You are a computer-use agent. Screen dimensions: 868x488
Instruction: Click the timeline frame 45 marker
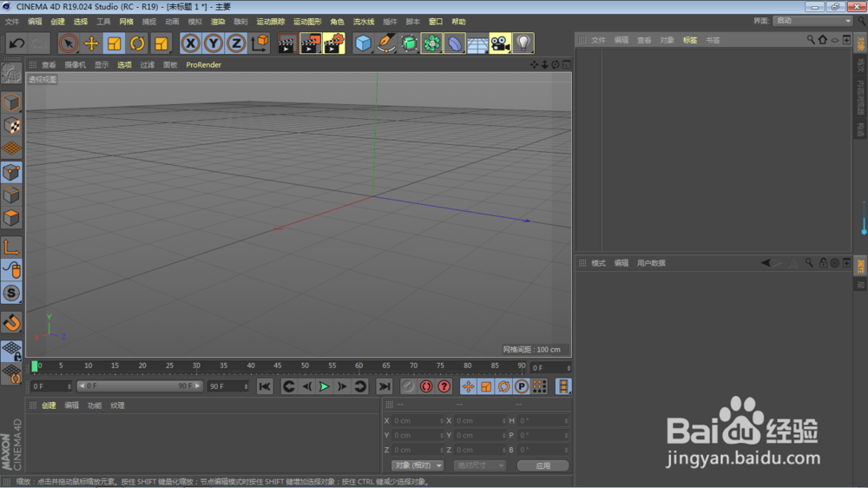coord(278,366)
